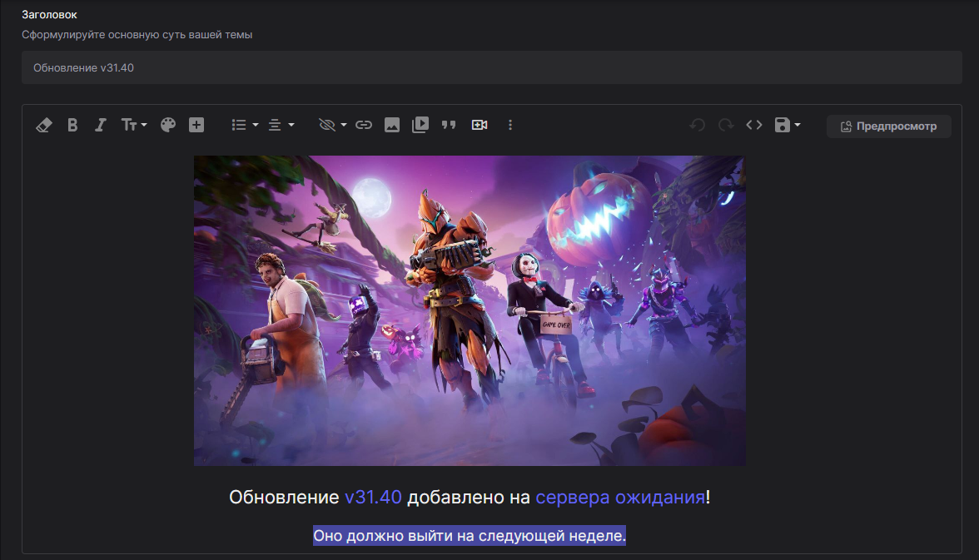Screen dimensions: 979x560
Task: Click the title field with Обновление v31.40
Action: tap(490, 67)
